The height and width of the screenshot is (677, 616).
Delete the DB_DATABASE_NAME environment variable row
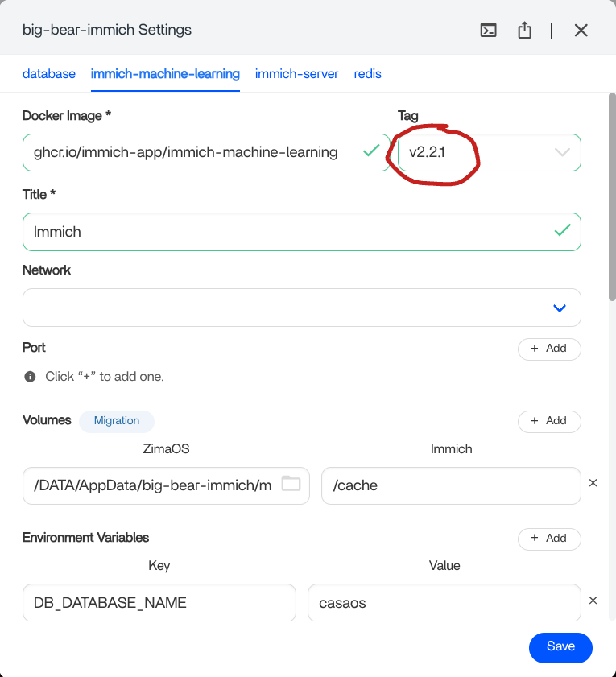(x=593, y=601)
